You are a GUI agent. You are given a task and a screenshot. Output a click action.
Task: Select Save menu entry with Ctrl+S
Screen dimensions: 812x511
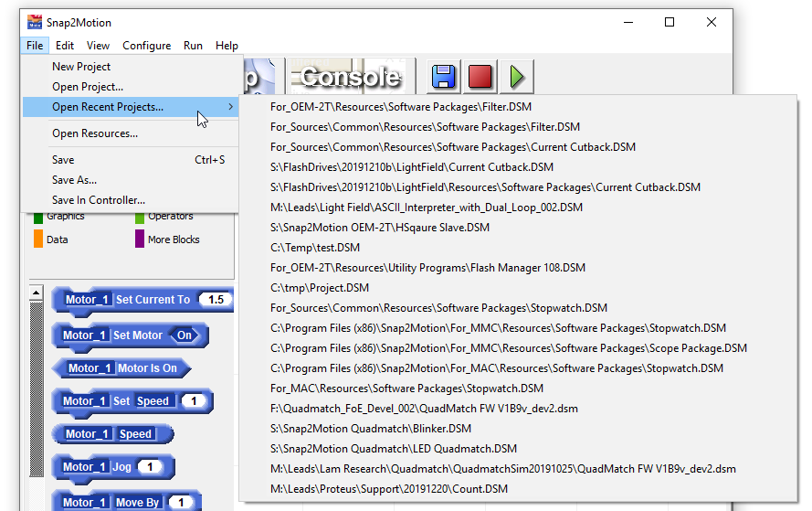click(130, 160)
